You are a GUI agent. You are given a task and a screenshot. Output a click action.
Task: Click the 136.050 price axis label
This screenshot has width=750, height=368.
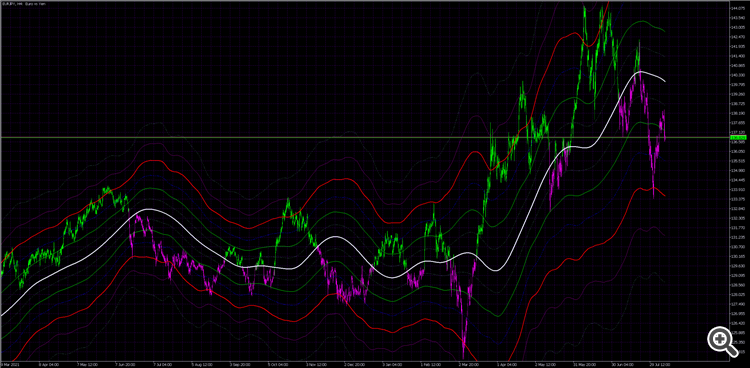pos(737,151)
